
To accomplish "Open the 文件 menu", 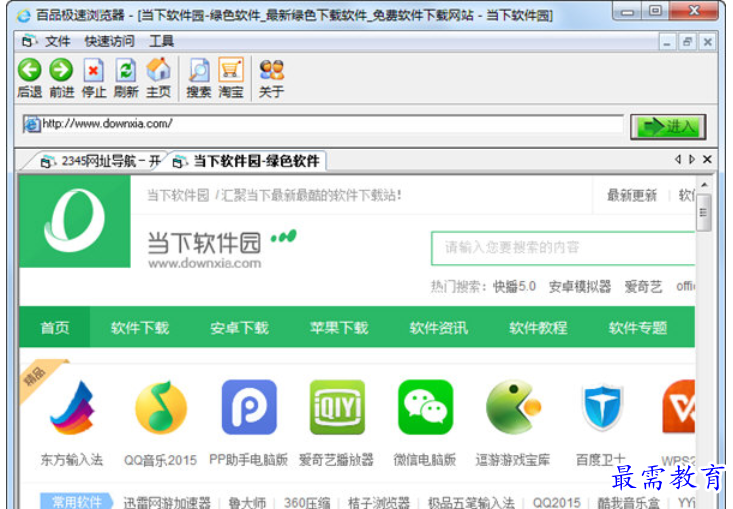I will pyautogui.click(x=57, y=42).
